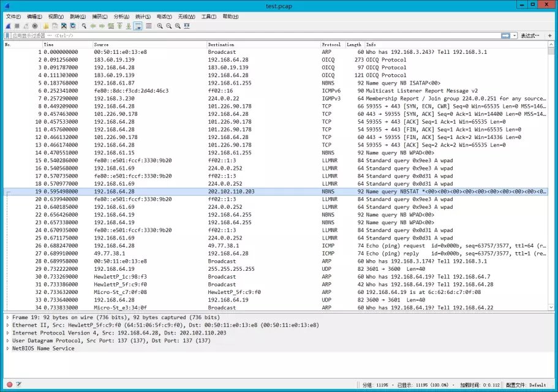
Task: Select packet 2 OICQ Protocol row
Action: coord(276,60)
